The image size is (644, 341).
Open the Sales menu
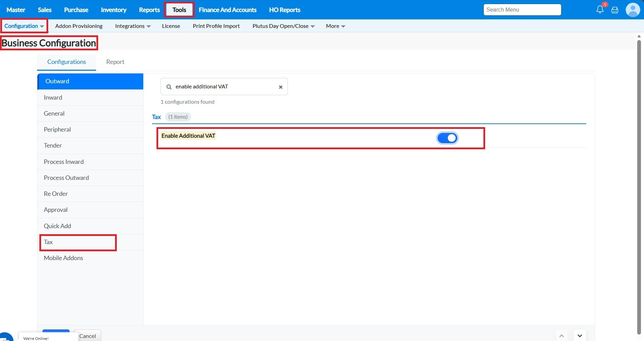[44, 10]
